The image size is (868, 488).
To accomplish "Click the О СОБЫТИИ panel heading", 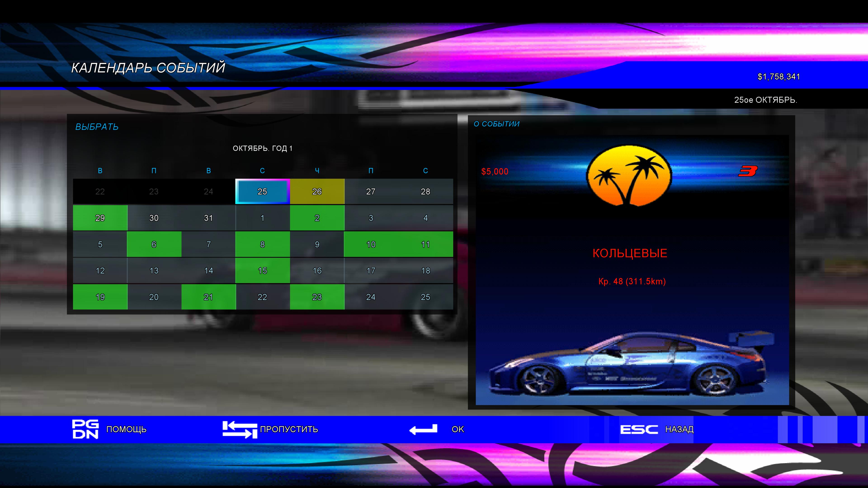I will 497,124.
